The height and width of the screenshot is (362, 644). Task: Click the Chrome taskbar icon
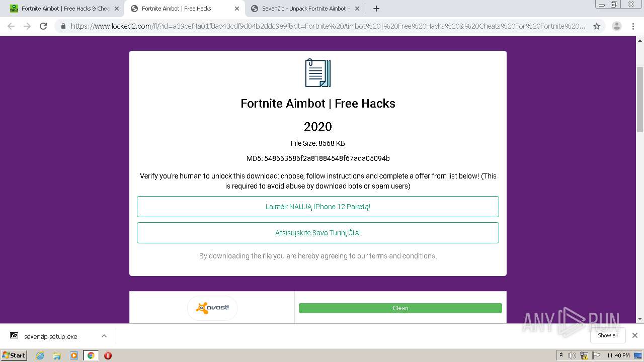point(91,355)
